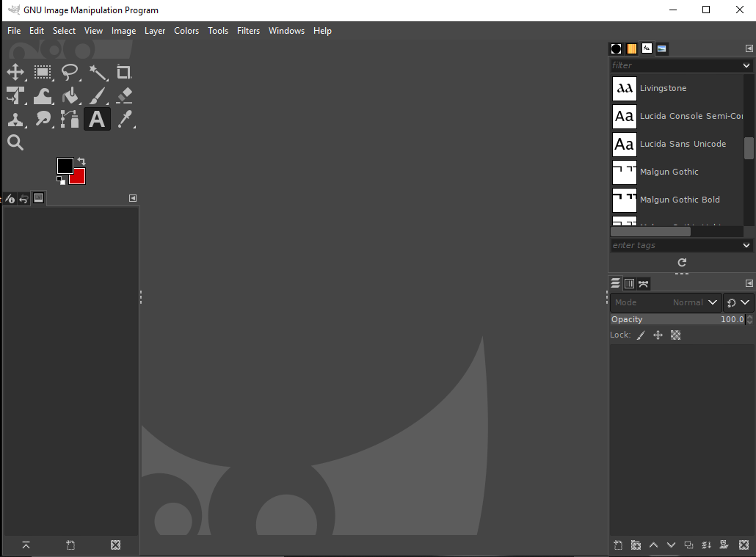
Task: Select the Rectangle Select tool
Action: 43,72
